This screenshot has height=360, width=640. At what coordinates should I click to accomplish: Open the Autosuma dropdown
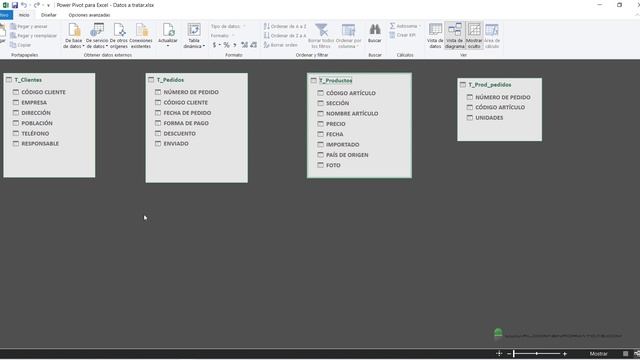click(x=405, y=26)
